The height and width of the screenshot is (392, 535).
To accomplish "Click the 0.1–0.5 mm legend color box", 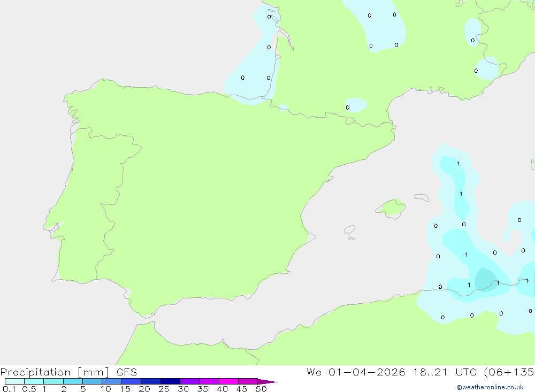I will 14,381.
